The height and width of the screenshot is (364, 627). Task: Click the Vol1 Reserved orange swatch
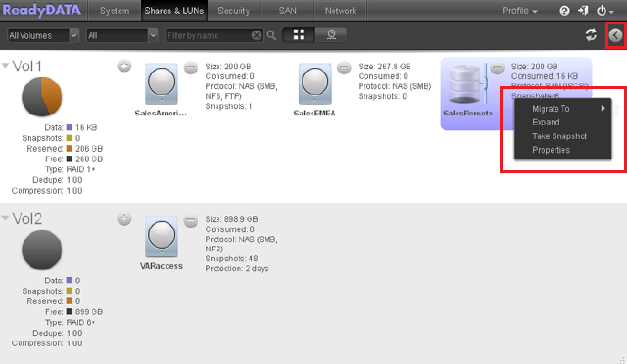click(x=70, y=148)
